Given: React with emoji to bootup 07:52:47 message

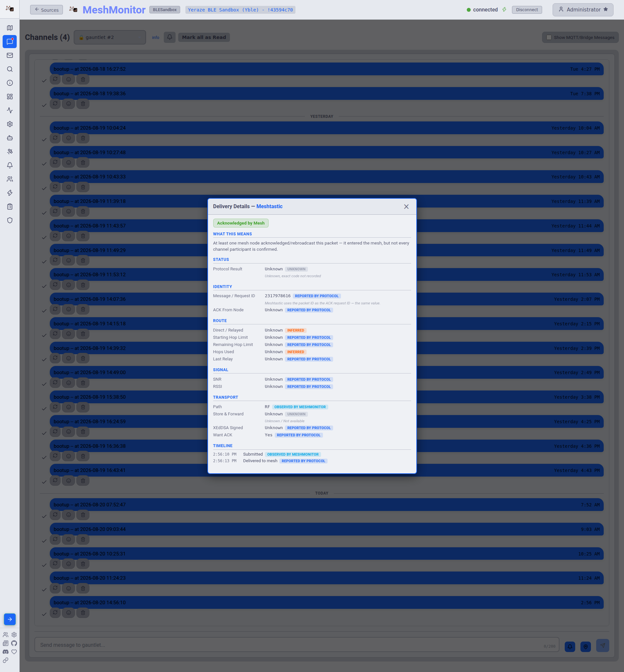Looking at the screenshot, I should pyautogui.click(x=68, y=515).
